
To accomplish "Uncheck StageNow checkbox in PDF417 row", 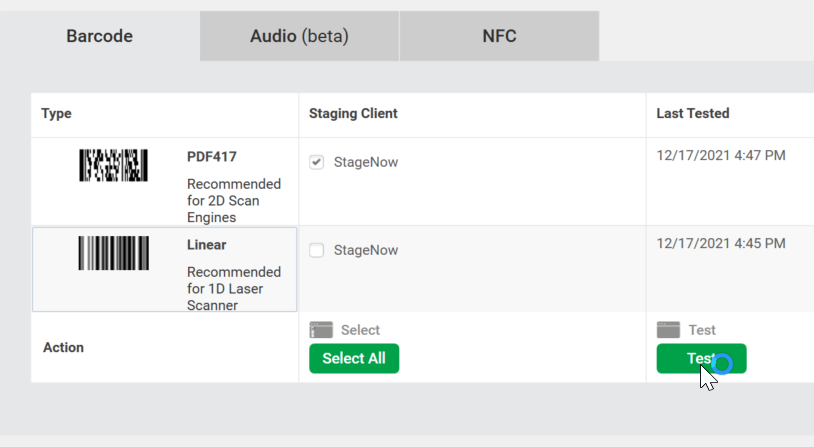I will 317,162.
